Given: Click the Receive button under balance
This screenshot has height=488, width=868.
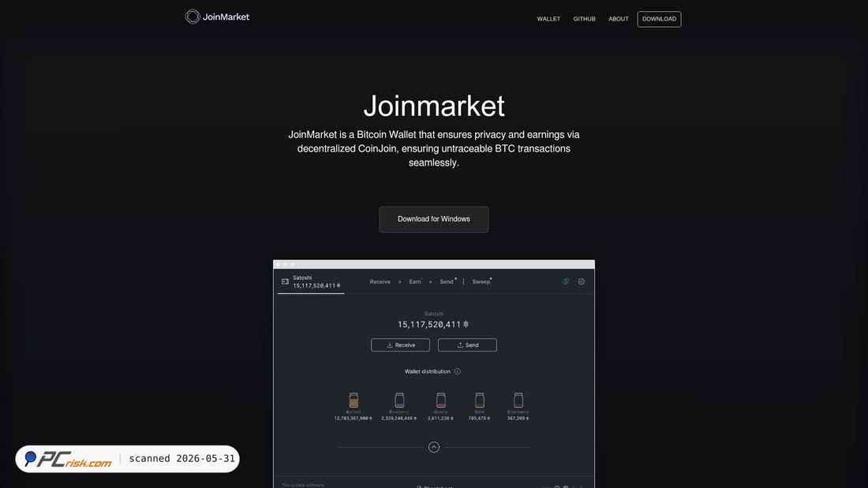Looking at the screenshot, I should point(400,345).
